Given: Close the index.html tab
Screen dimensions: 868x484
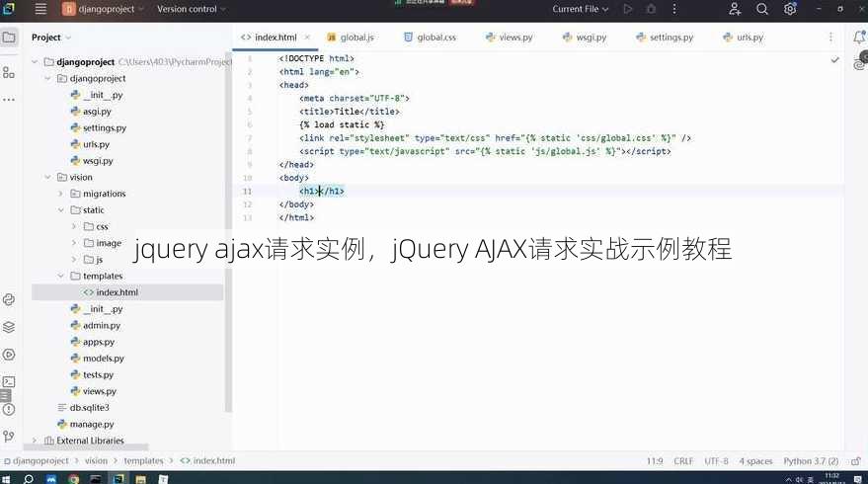Looking at the screenshot, I should 307,38.
